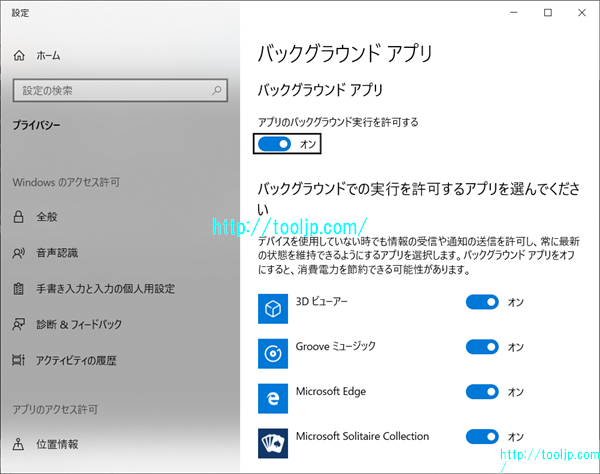Click the 位置情報 location icon
Viewport: 600px width, 474px height.
coord(18,444)
